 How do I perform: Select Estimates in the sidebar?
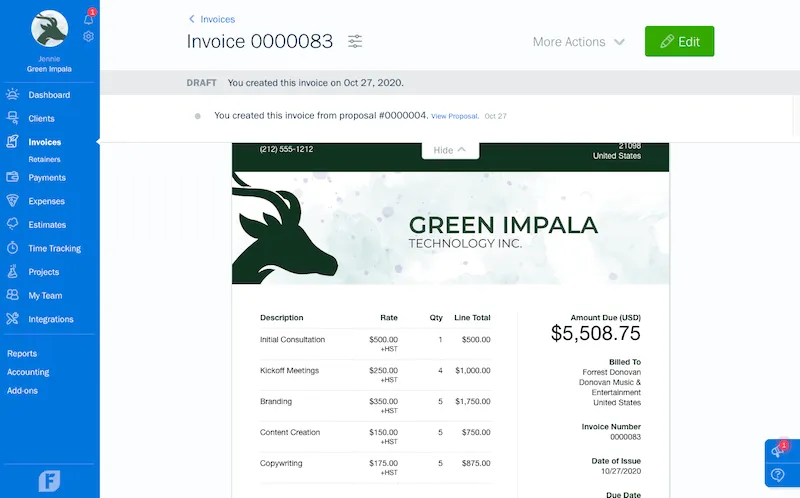(47, 225)
